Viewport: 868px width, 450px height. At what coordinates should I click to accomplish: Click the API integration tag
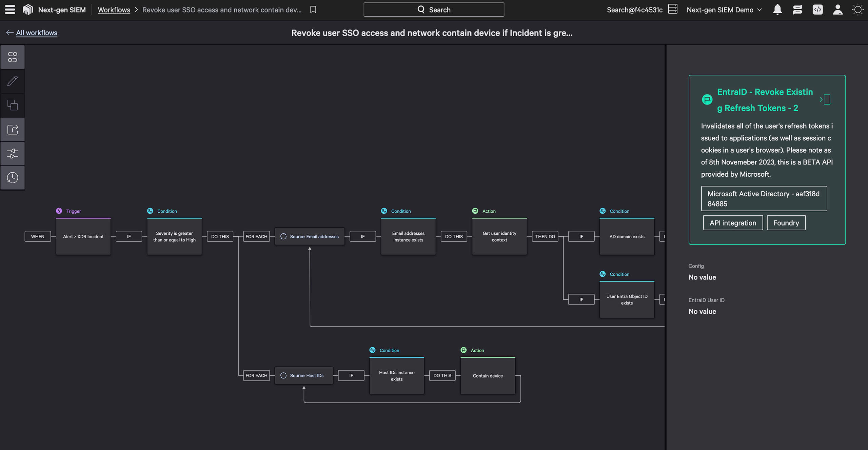click(x=733, y=222)
